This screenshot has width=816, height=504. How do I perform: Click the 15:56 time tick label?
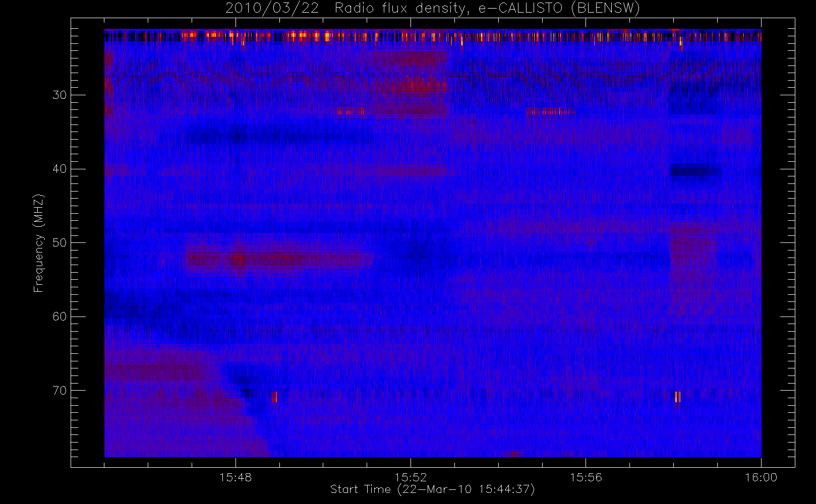(x=586, y=477)
